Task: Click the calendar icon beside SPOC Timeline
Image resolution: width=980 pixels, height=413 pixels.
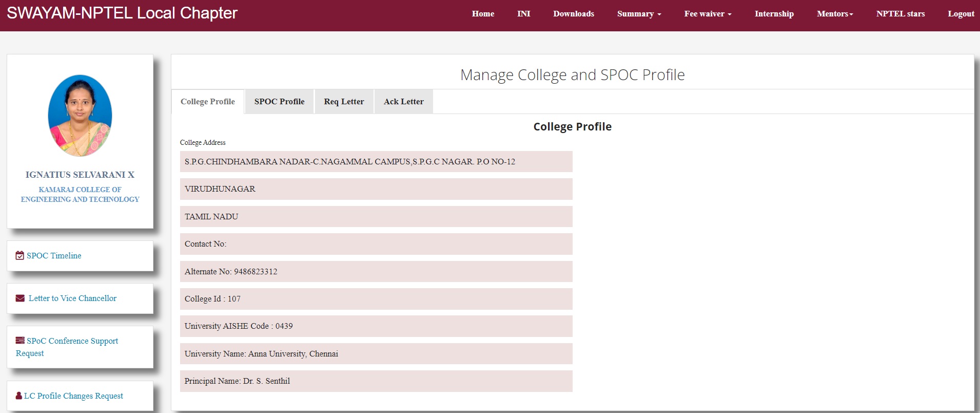Action: pyautogui.click(x=19, y=255)
